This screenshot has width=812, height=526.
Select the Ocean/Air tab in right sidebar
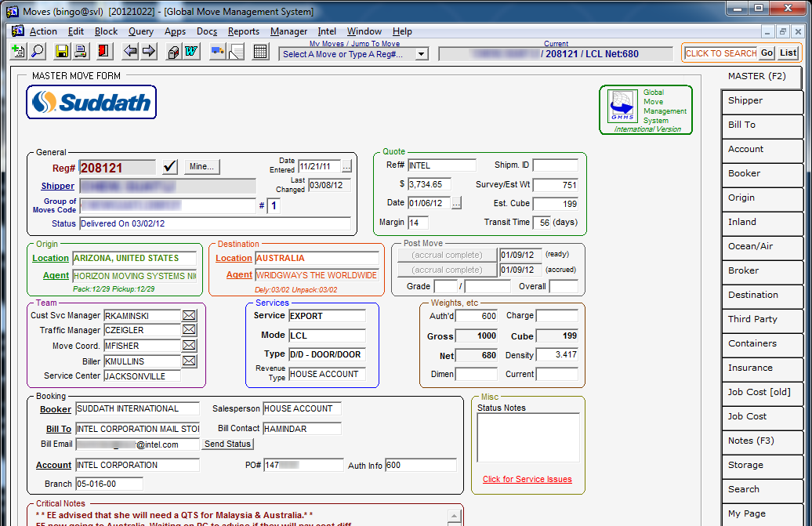pos(762,247)
